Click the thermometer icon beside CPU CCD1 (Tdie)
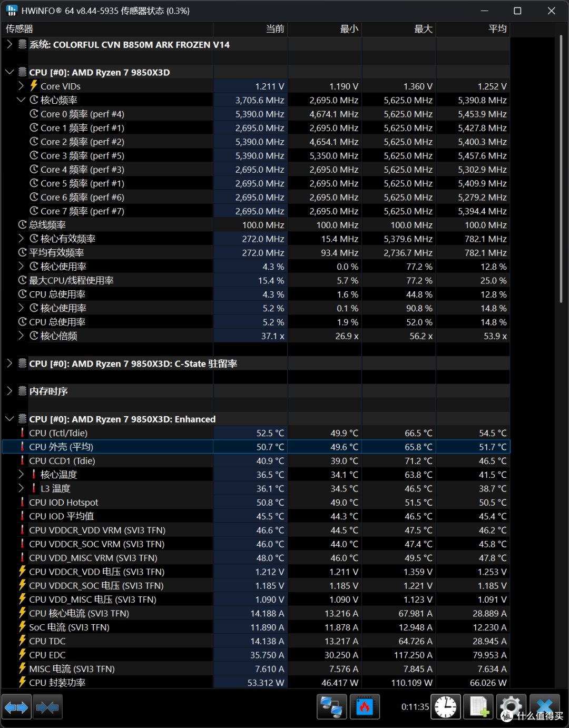The image size is (569, 728). pyautogui.click(x=22, y=460)
